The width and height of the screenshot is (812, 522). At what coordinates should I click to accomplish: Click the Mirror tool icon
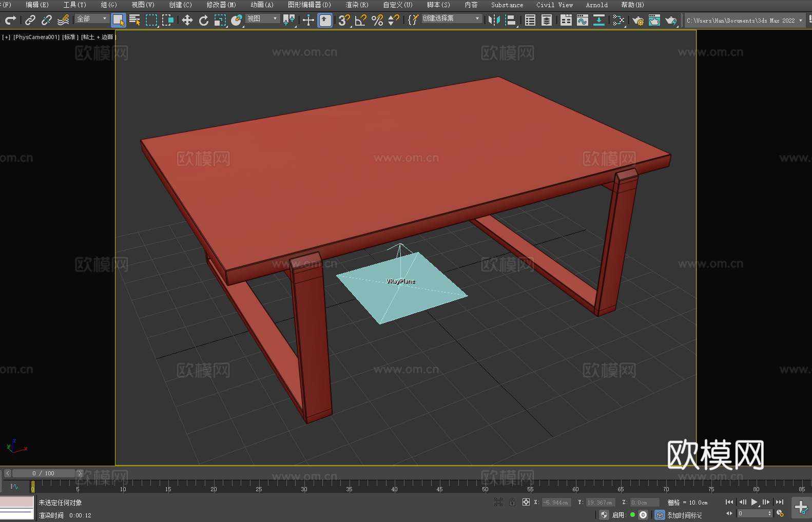point(494,20)
